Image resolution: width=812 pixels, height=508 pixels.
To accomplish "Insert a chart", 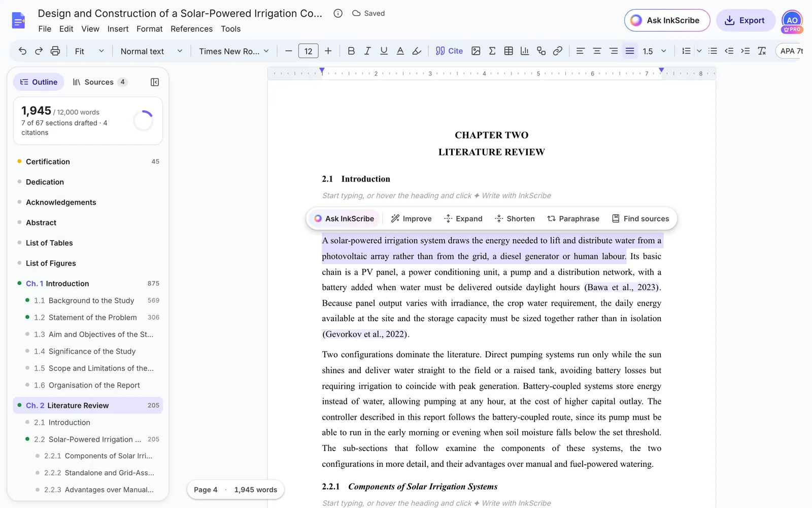I will (525, 51).
